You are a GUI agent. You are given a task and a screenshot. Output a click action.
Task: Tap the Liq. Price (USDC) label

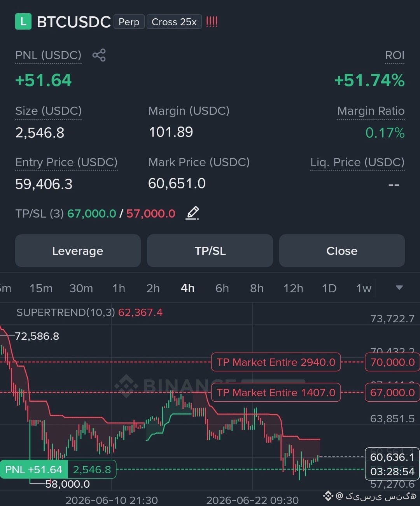(357, 162)
